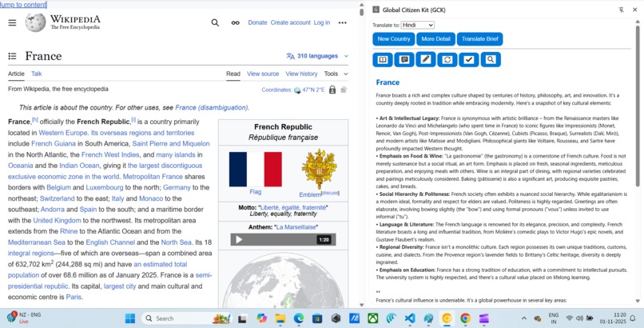Play the La Marseillaise anthem audio
The image size is (644, 328).
(239, 240)
